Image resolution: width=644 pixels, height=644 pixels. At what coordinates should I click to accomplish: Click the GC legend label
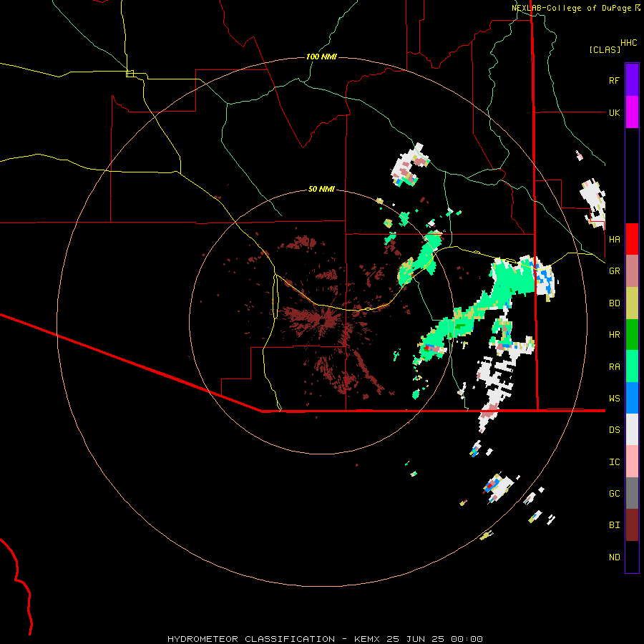(x=614, y=493)
